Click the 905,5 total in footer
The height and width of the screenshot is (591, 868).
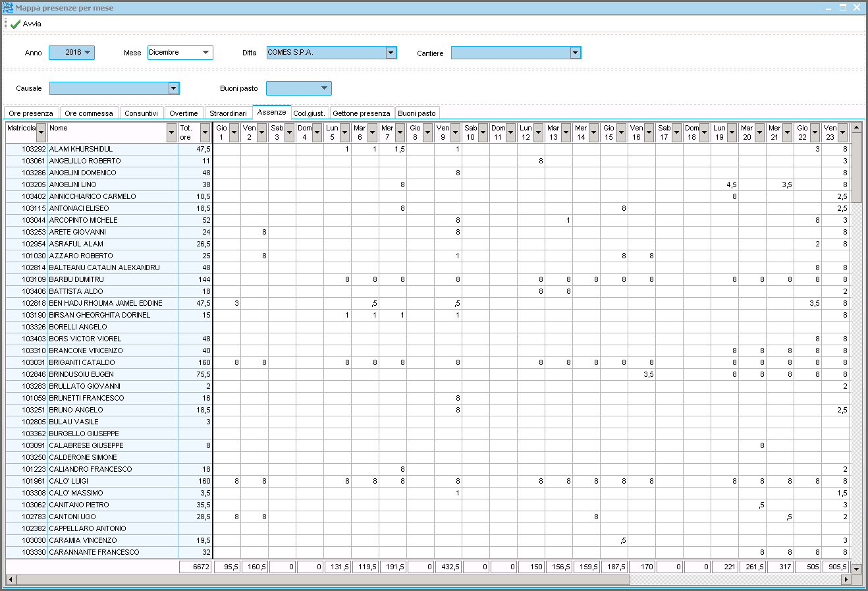coord(835,567)
